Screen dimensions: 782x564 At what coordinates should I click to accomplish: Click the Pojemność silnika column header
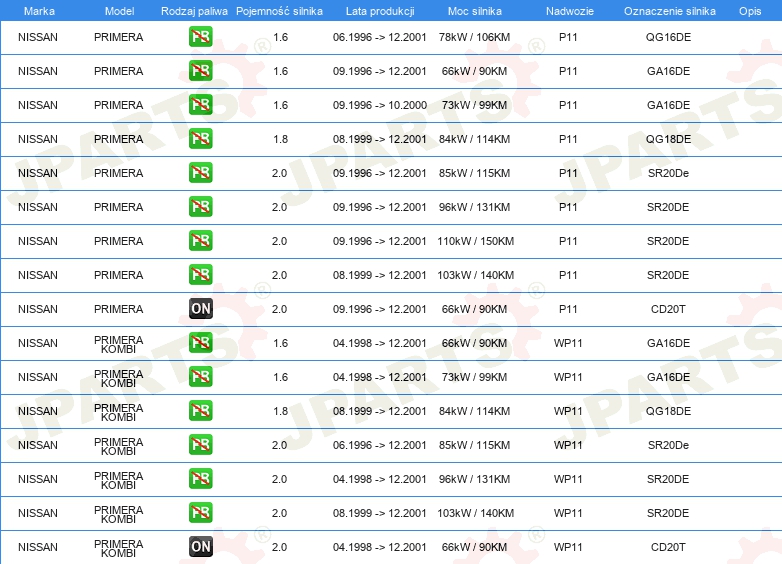(x=279, y=11)
